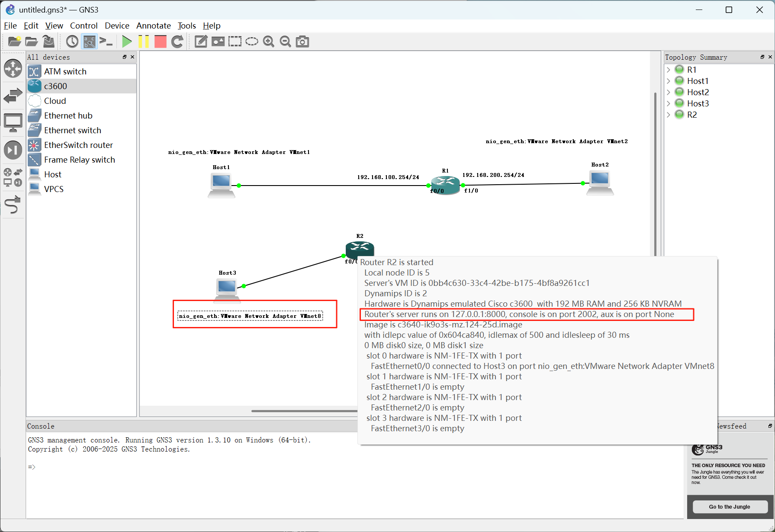The width and height of the screenshot is (775, 532).
Task: Click the Take a screenshot camera icon
Action: pyautogui.click(x=302, y=42)
